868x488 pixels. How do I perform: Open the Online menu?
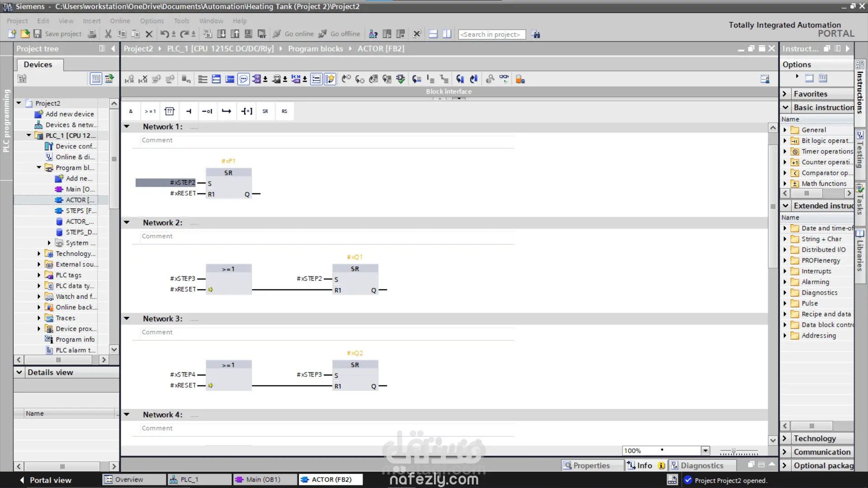(120, 21)
